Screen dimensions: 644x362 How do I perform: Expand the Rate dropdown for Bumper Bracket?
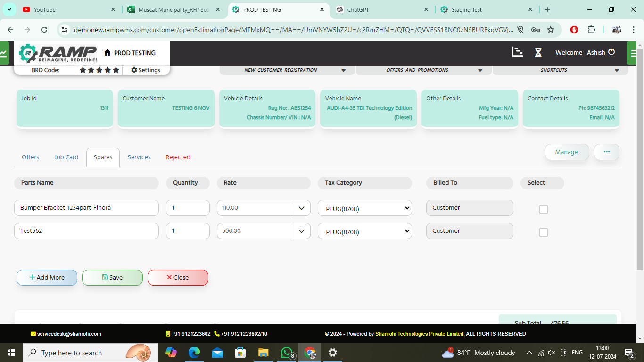click(x=301, y=207)
